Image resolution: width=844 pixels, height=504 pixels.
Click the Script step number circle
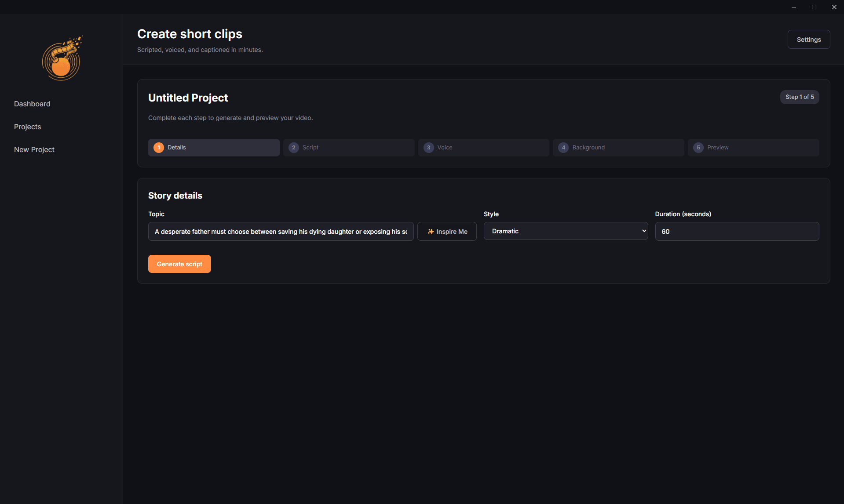tap(293, 147)
